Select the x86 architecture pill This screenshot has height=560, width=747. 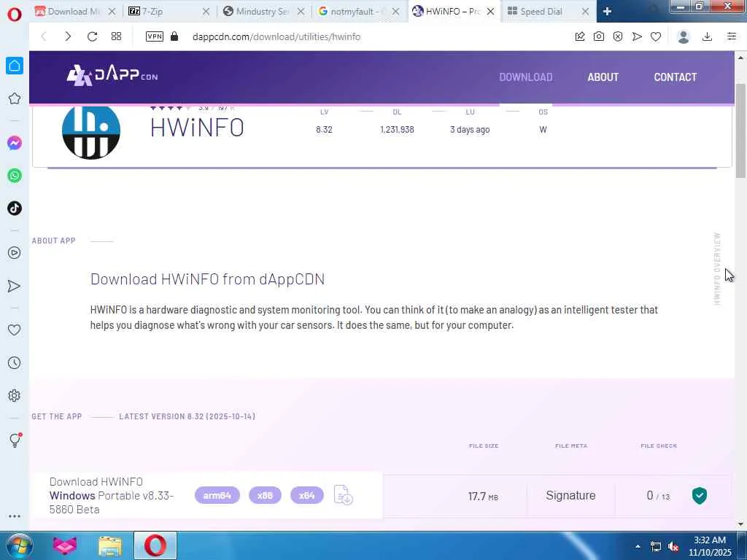pyautogui.click(x=265, y=495)
